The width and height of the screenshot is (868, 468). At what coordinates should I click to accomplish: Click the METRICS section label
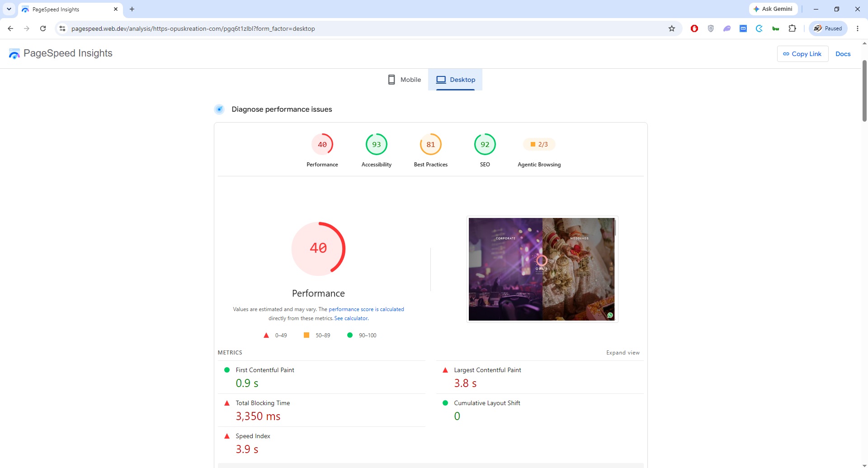[230, 353]
